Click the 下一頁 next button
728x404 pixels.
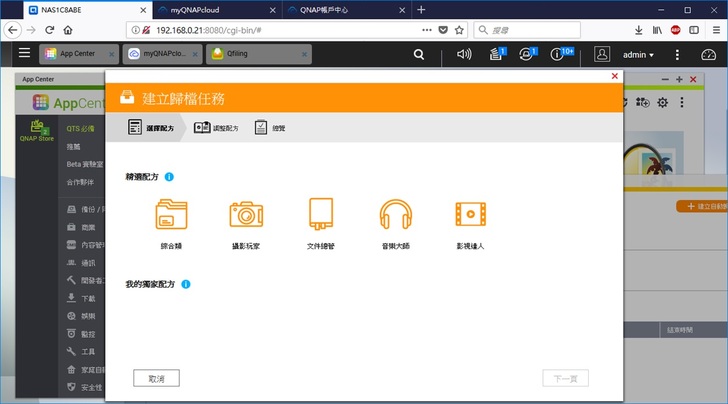coord(565,378)
